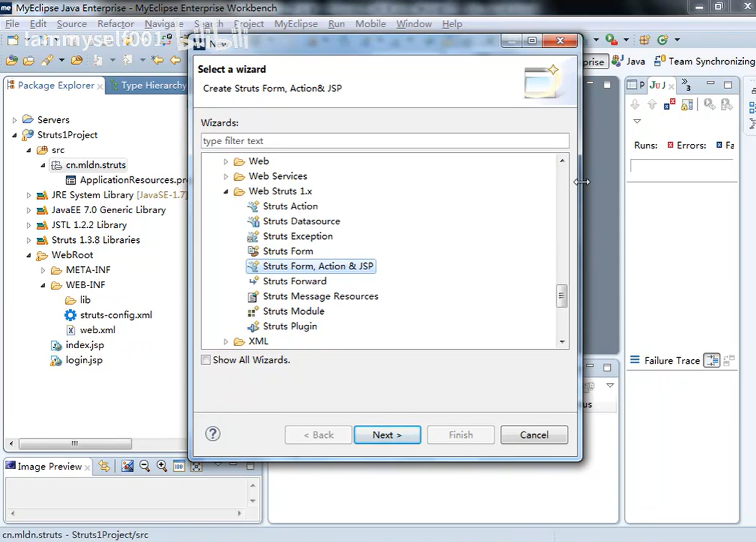The width and height of the screenshot is (756, 542).
Task: Click into the type filter text field
Action: [x=385, y=140]
